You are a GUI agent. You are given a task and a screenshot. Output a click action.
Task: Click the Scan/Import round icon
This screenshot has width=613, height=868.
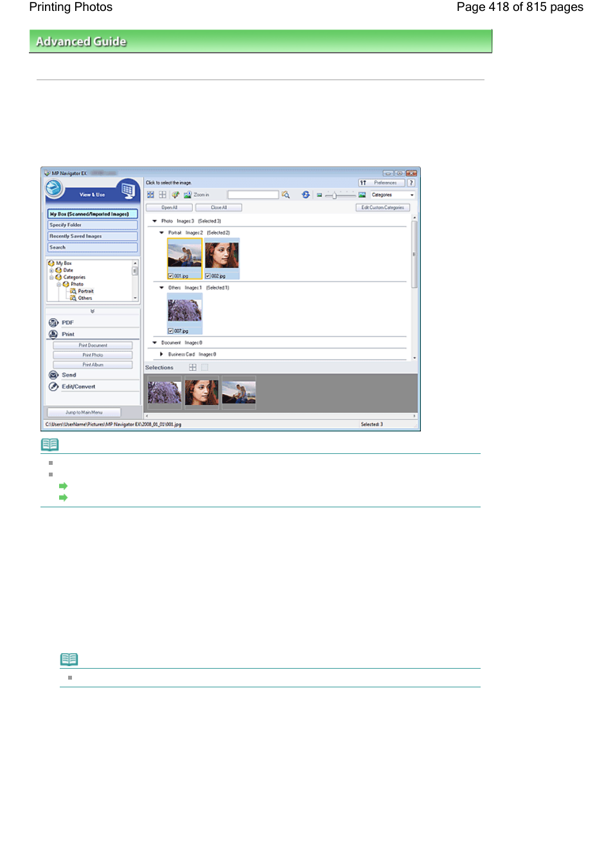pyautogui.click(x=54, y=188)
